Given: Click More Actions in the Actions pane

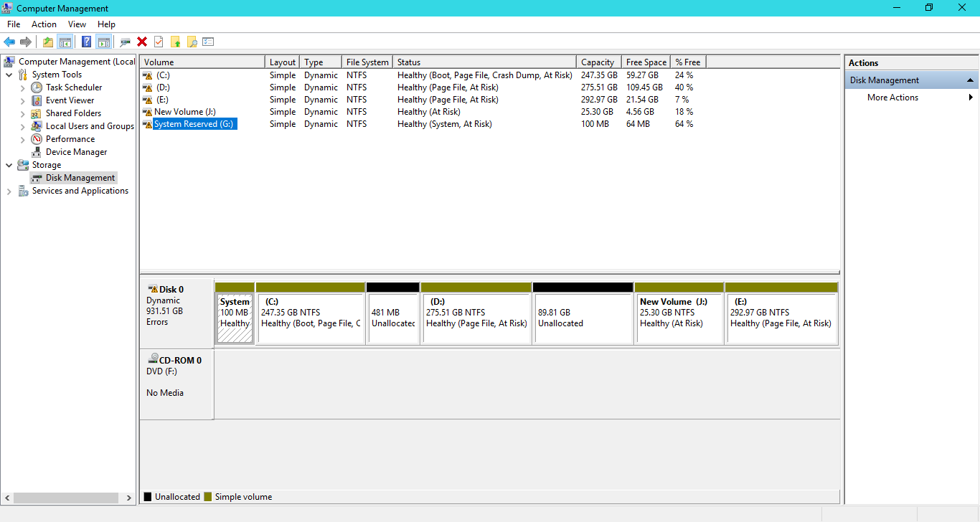Looking at the screenshot, I should [x=892, y=97].
